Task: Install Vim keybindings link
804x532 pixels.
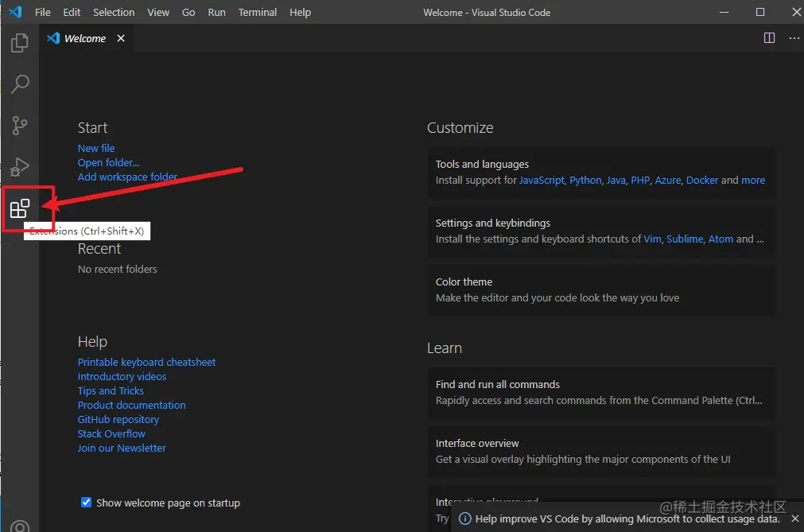Action: [x=652, y=239]
